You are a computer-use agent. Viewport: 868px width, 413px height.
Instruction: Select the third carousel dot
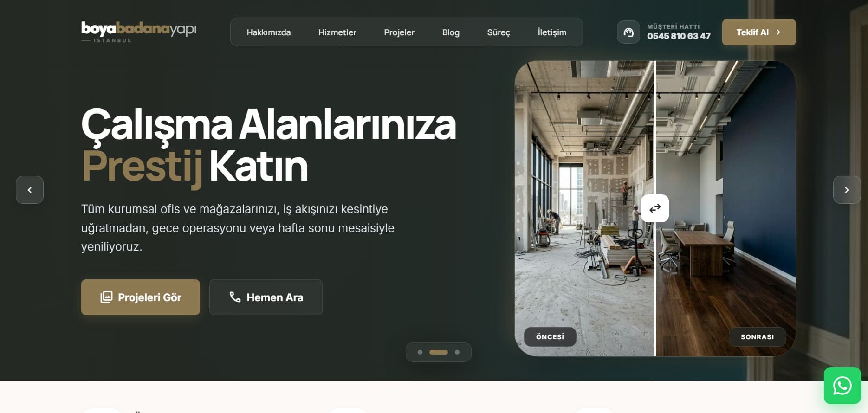click(457, 352)
